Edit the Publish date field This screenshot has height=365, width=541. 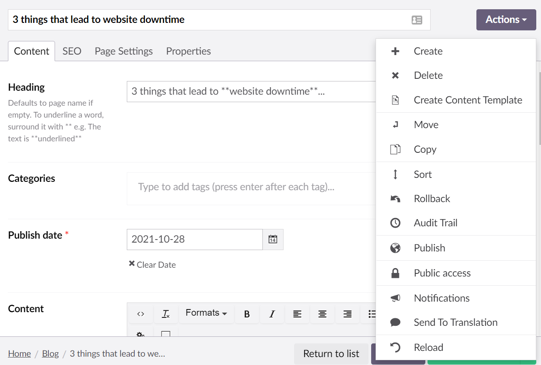195,239
